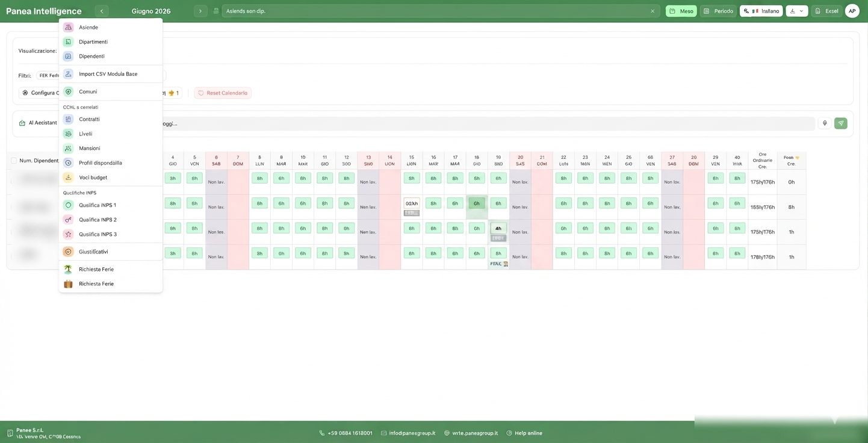This screenshot has height=443, width=868.
Task: Click the 4h cell on day 19
Action: coord(498,228)
